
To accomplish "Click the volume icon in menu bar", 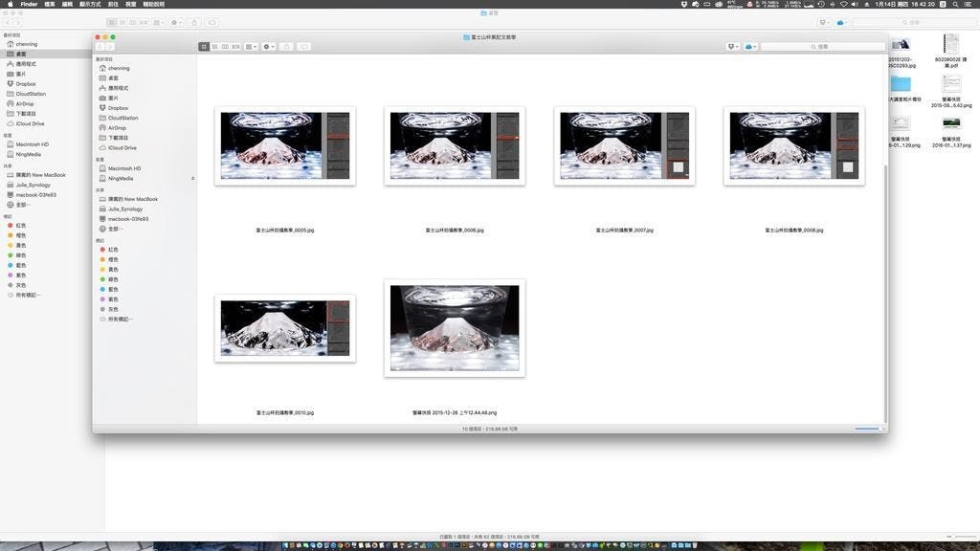I will 855,5.
